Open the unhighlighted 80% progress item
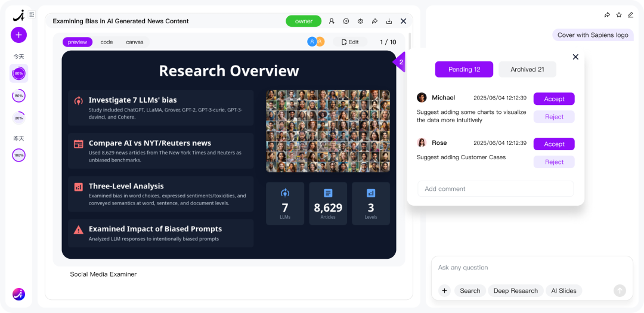644x313 pixels. 18,96
